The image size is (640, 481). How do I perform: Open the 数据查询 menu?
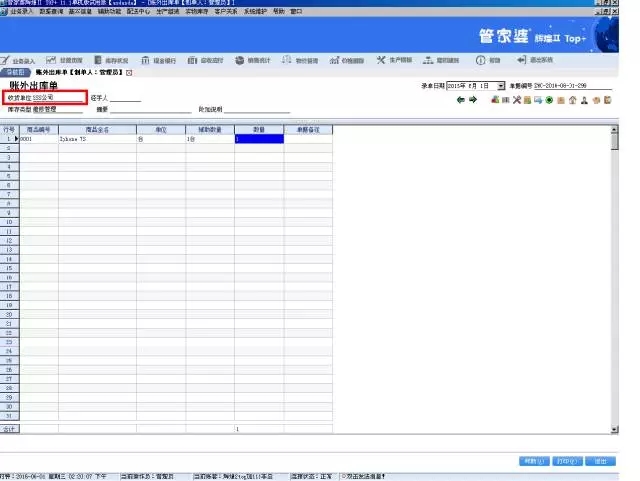pyautogui.click(x=51, y=11)
